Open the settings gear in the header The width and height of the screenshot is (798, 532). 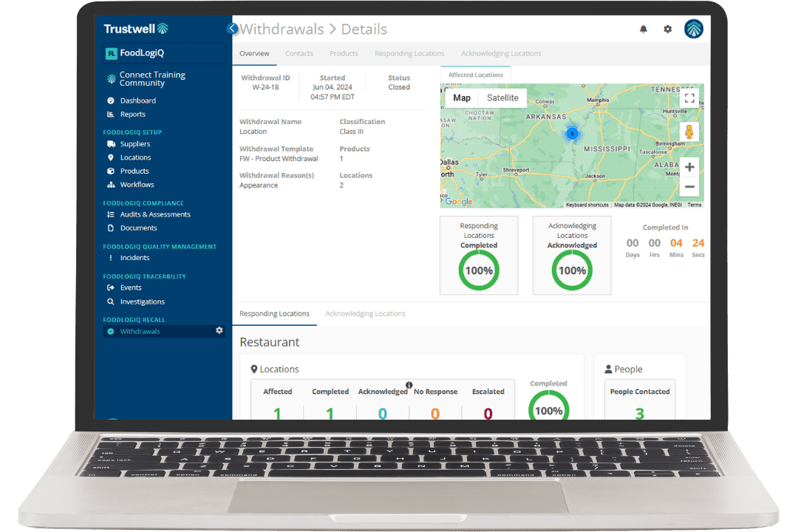tap(668, 29)
